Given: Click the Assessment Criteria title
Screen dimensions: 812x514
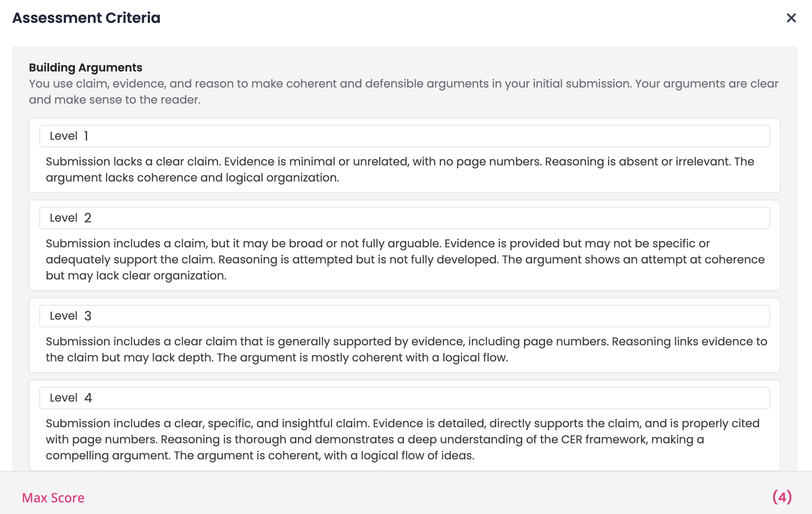Looking at the screenshot, I should point(86,18).
